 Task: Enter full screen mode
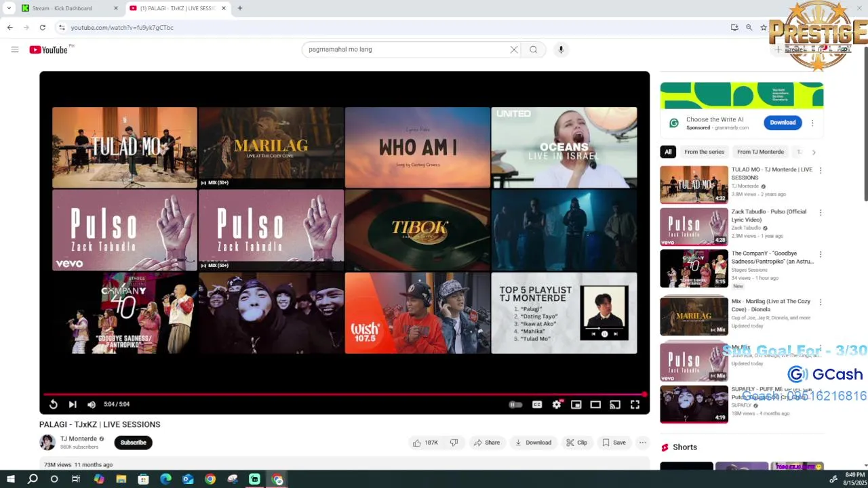click(x=635, y=405)
